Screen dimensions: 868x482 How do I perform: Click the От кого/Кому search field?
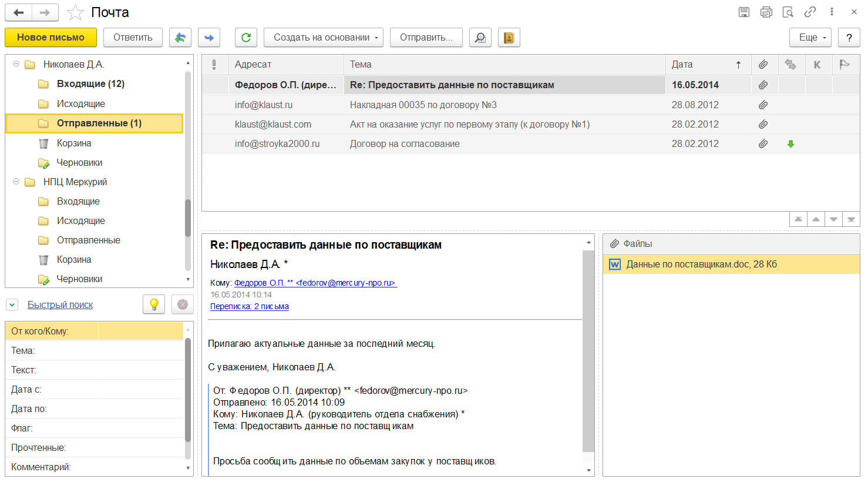click(x=140, y=331)
